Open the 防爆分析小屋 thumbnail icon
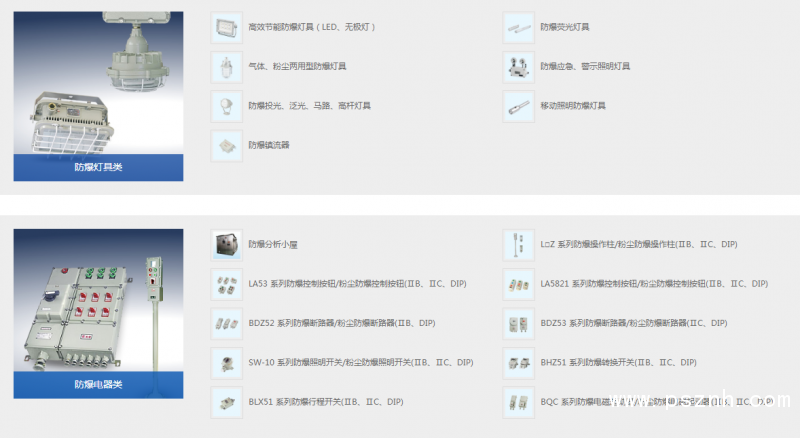This screenshot has height=438, width=800. pos(227,245)
